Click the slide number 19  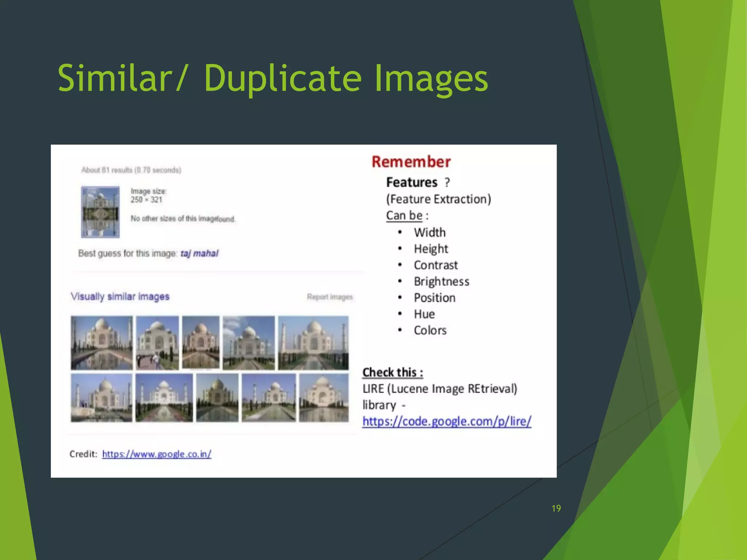click(556, 508)
